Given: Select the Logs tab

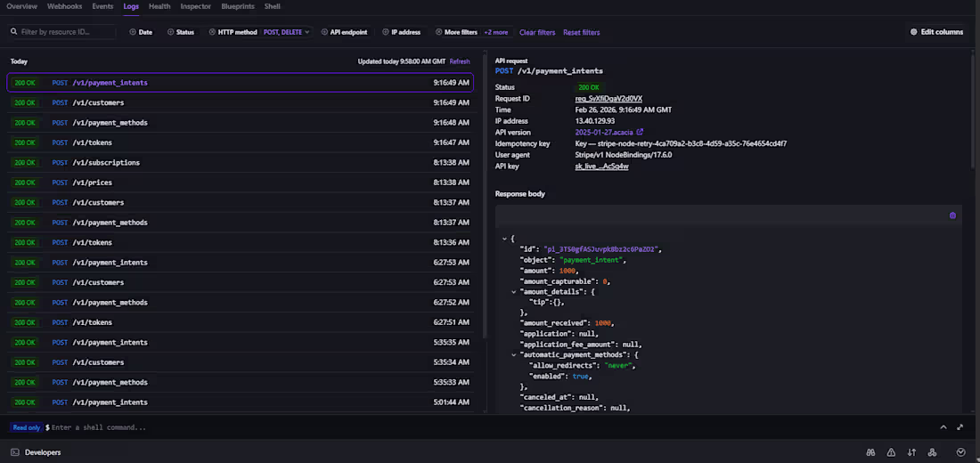Looking at the screenshot, I should (x=131, y=6).
